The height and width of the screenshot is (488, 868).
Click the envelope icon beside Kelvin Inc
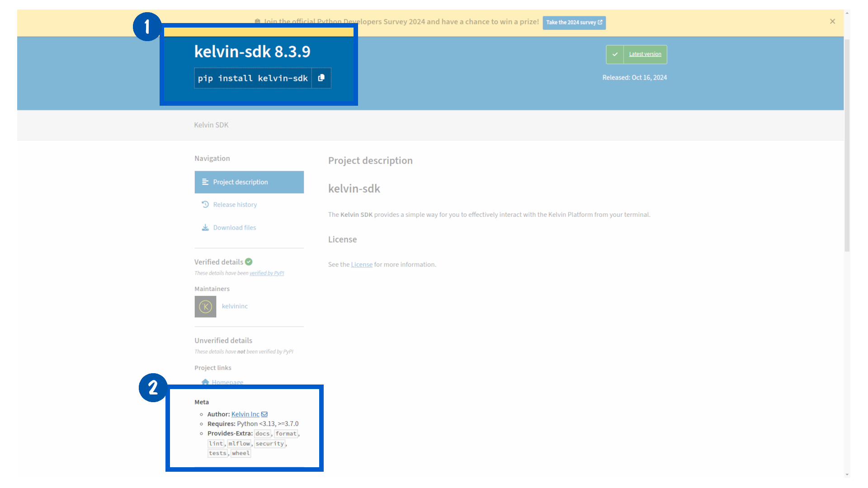[x=264, y=414]
